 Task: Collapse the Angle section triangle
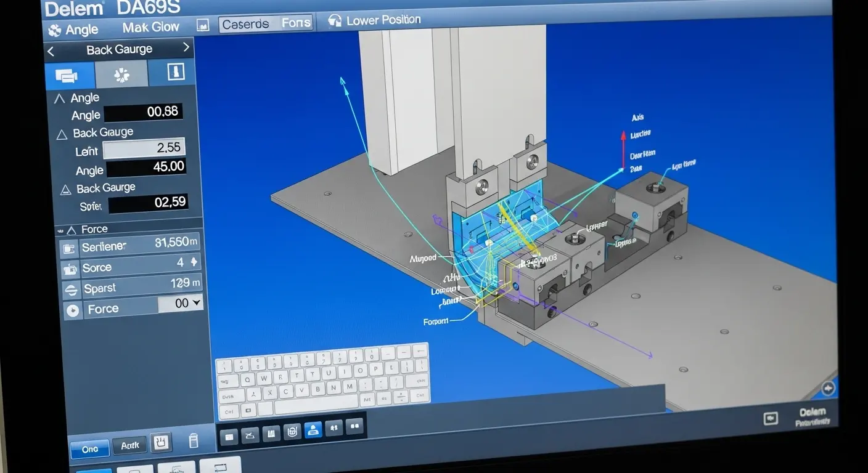59,99
